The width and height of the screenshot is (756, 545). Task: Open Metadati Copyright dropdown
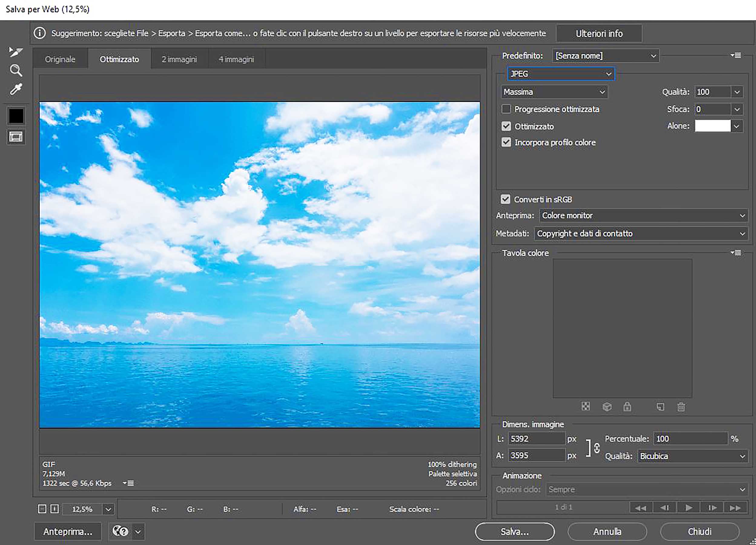pyautogui.click(x=641, y=233)
